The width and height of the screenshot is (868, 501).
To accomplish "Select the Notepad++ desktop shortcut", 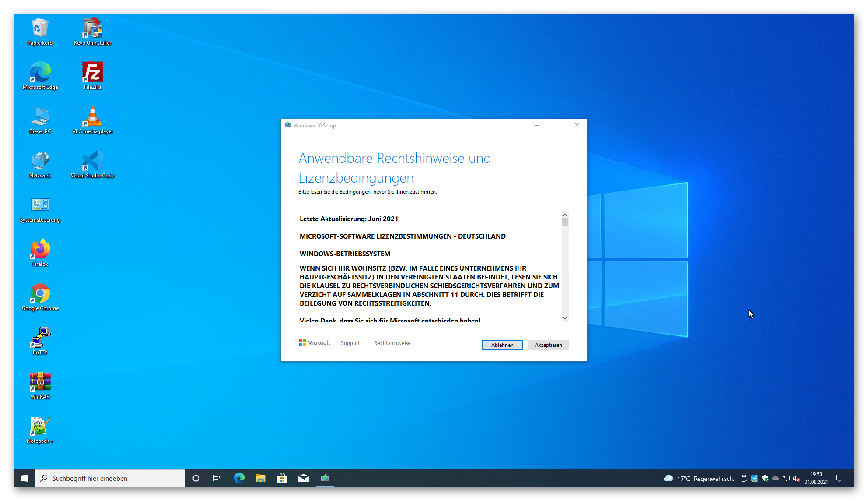I will 40,430.
